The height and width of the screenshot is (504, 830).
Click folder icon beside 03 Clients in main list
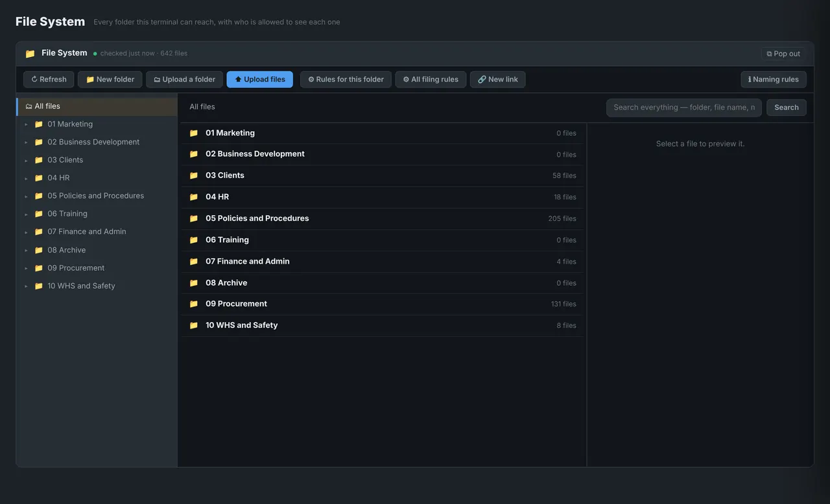[193, 176]
